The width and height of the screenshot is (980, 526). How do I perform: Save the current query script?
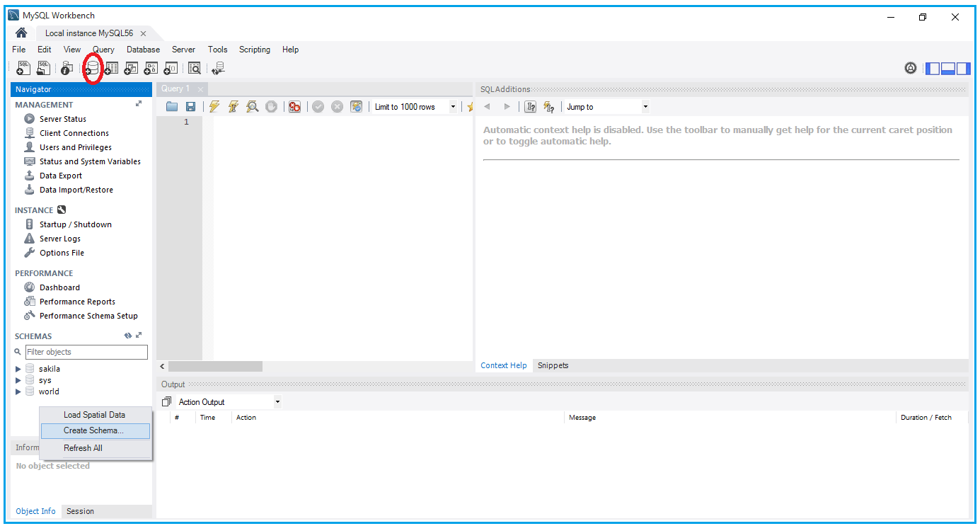click(191, 106)
